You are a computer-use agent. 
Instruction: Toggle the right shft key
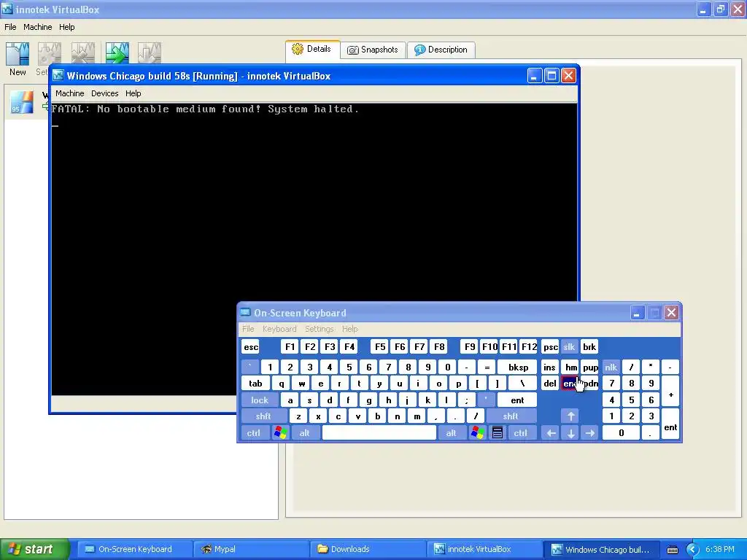point(510,416)
